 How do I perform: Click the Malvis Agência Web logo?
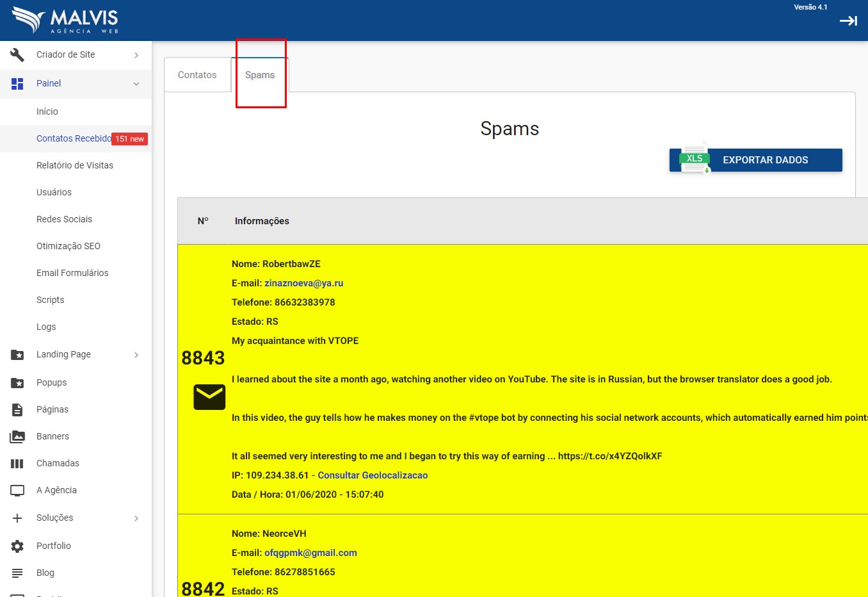(65, 20)
